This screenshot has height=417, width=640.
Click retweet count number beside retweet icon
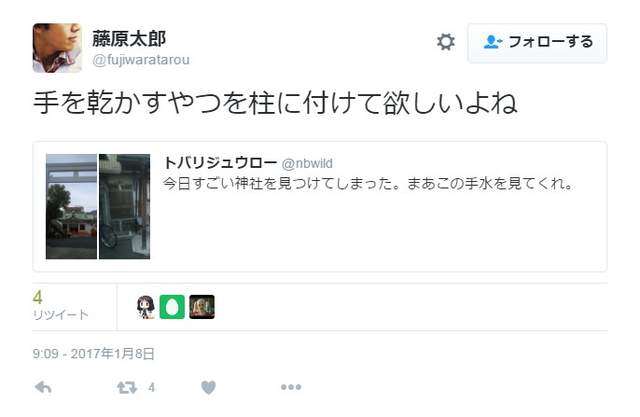pyautogui.click(x=151, y=387)
